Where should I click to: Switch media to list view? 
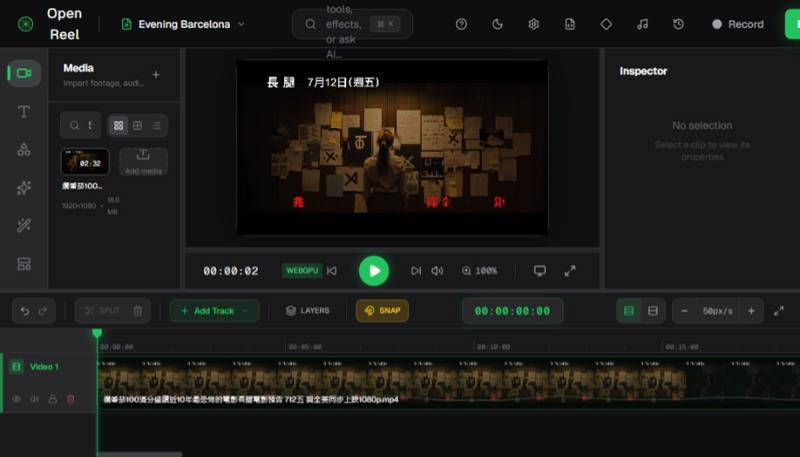(x=157, y=125)
